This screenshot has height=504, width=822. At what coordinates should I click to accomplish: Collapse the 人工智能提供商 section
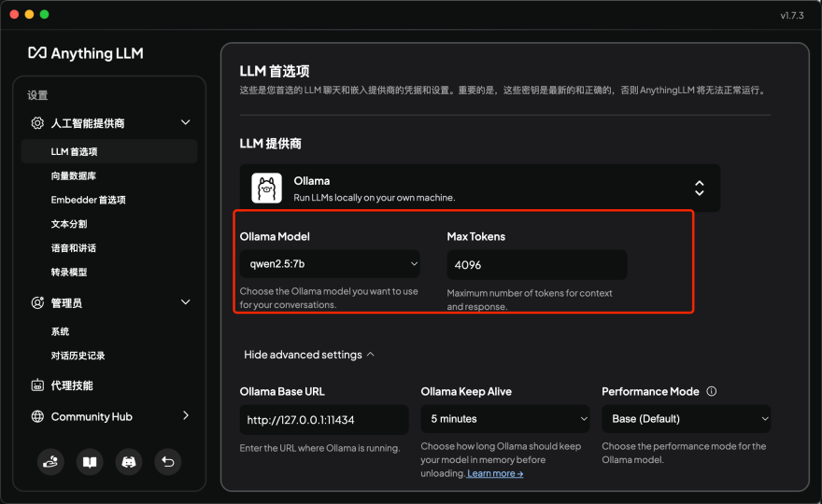click(x=185, y=122)
